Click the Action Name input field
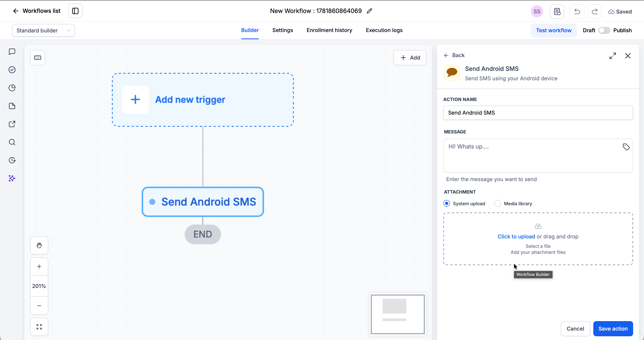 tap(538, 113)
